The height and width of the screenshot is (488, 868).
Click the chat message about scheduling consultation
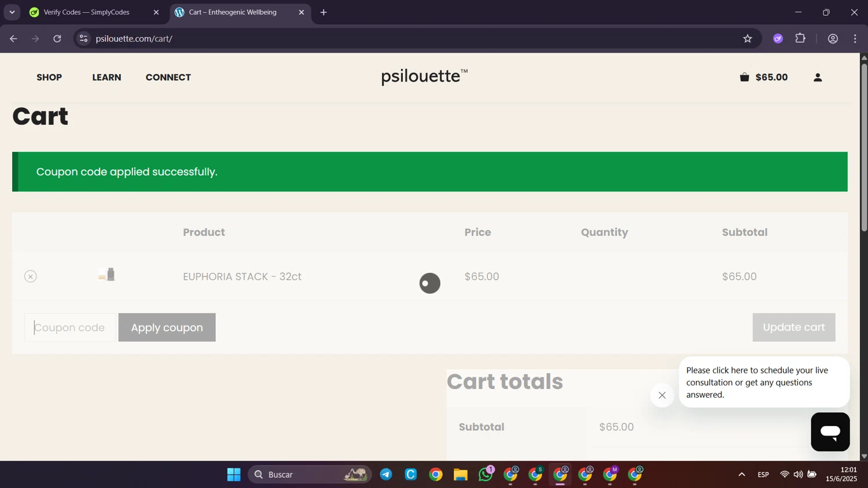click(764, 382)
